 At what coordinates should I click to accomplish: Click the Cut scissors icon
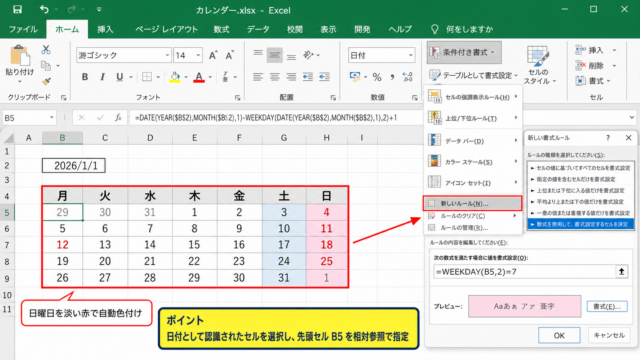46,50
